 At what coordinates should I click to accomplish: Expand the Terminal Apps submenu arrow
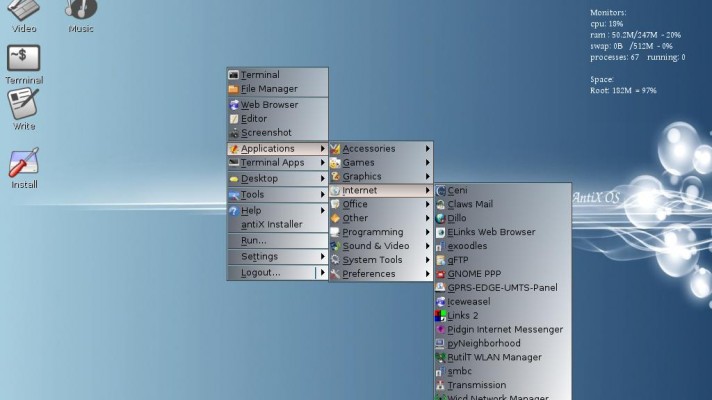322,163
